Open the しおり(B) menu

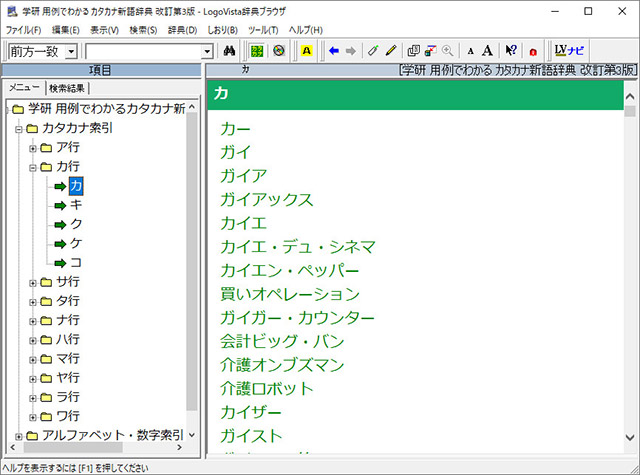pyautogui.click(x=222, y=30)
